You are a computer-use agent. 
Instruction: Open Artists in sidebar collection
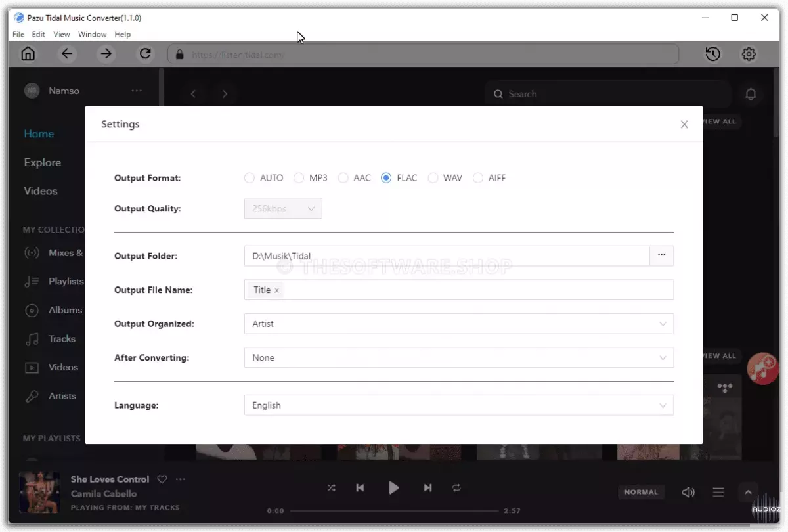coord(50,396)
